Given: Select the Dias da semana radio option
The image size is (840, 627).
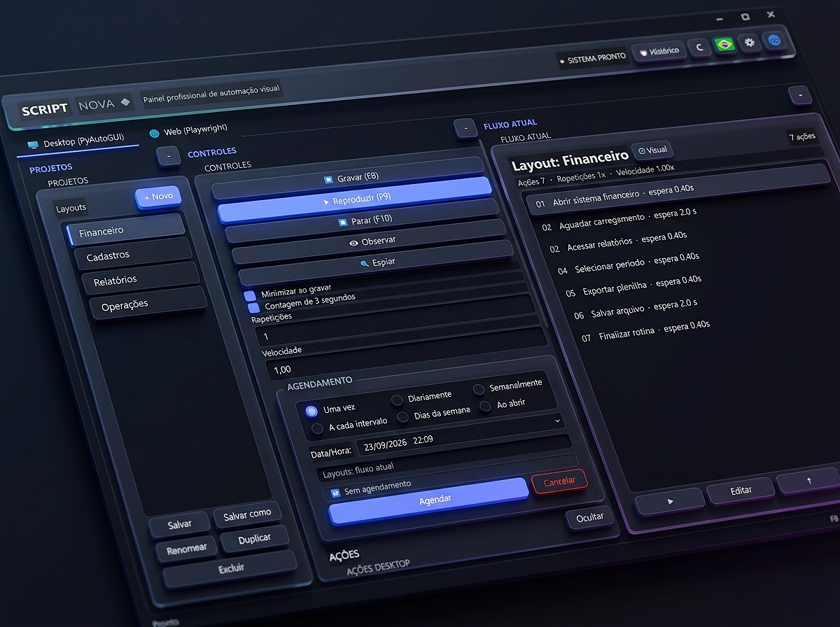Looking at the screenshot, I should click(x=402, y=417).
